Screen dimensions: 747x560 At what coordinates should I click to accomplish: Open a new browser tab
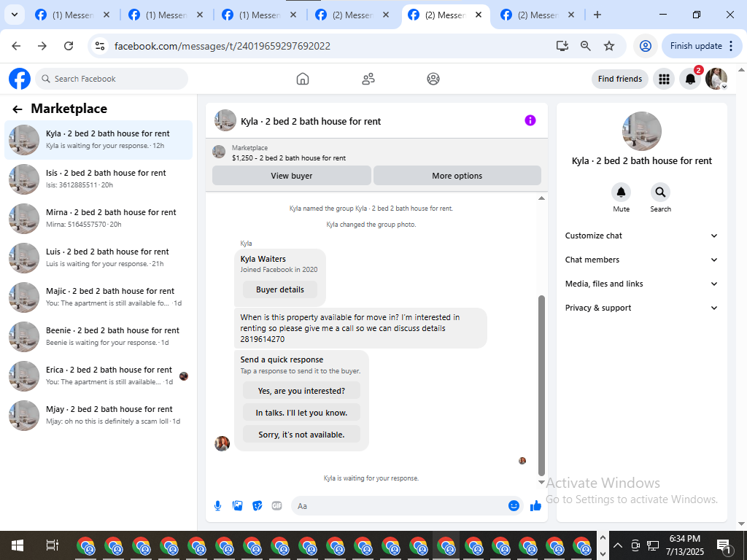597,15
